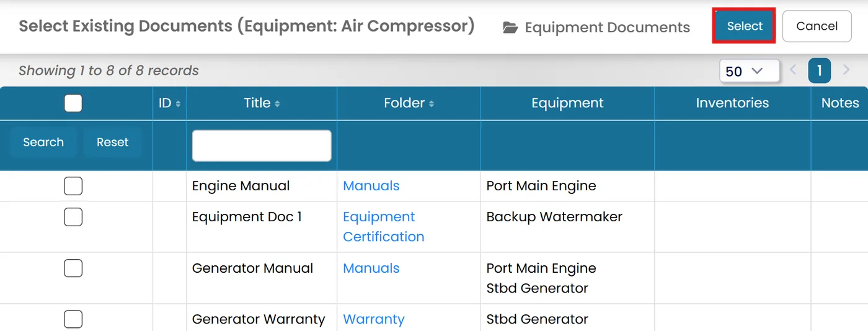Open the 50 records-per-page dropdown
Image resolution: width=868 pixels, height=331 pixels.
(x=750, y=71)
